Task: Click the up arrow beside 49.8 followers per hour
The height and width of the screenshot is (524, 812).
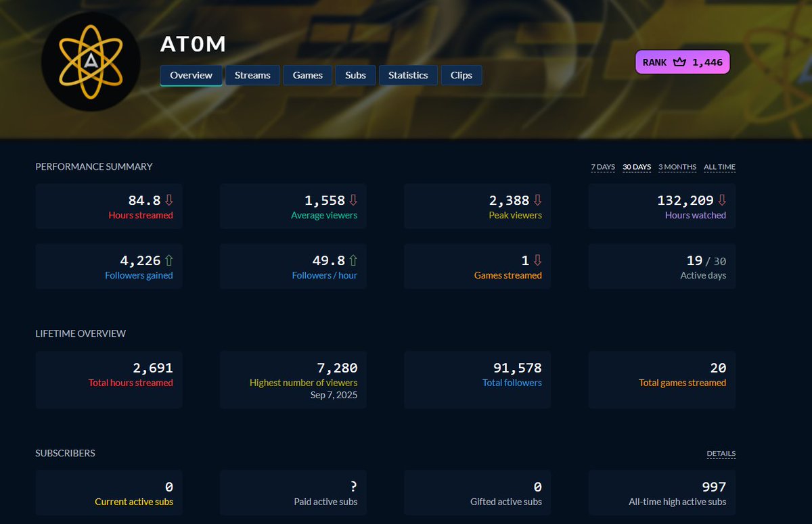Action: click(x=353, y=260)
